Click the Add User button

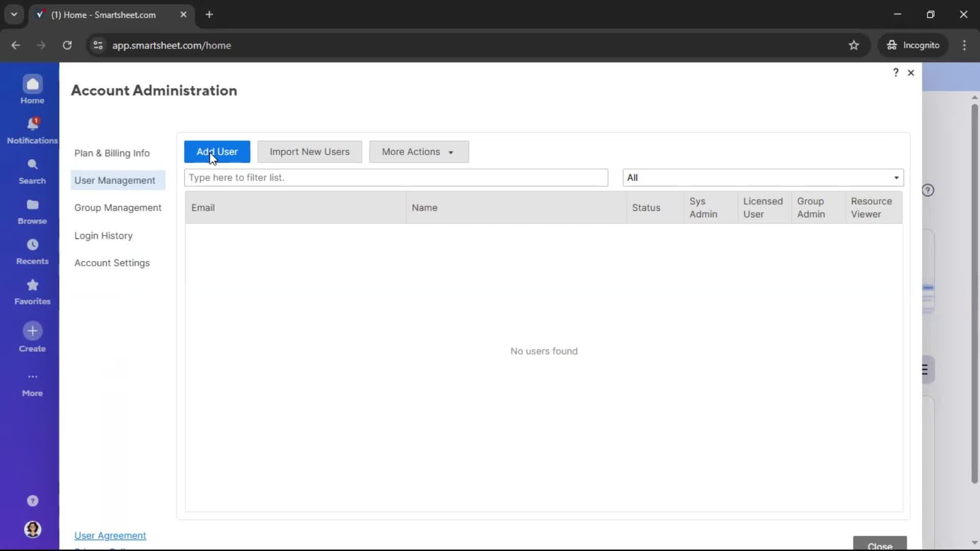[x=217, y=152]
